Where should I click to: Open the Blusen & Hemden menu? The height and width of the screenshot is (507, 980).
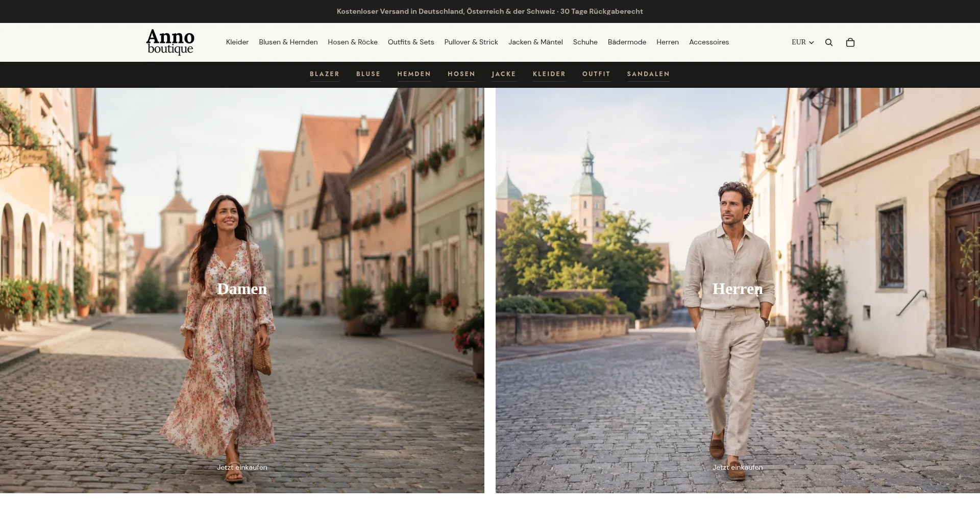coord(288,42)
